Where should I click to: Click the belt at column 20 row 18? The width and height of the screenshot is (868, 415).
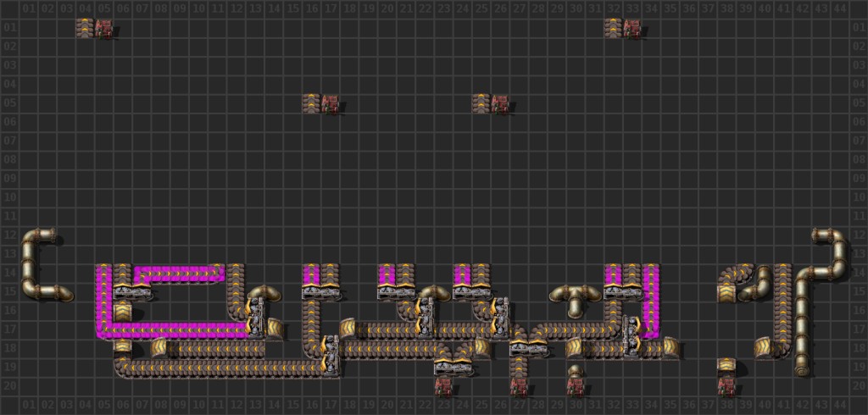coord(387,349)
